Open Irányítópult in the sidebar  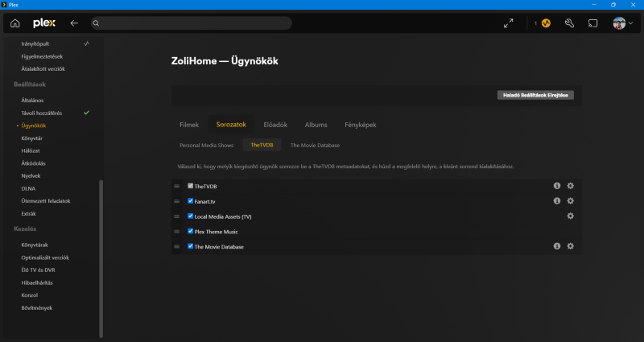point(35,43)
